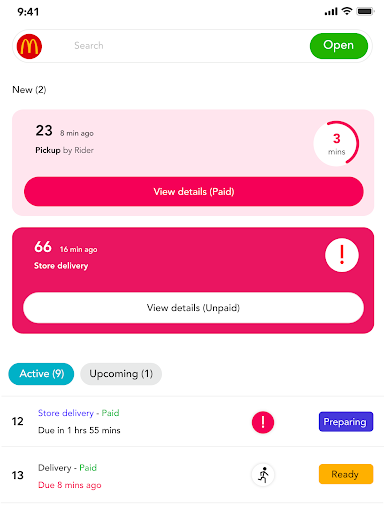Screen dimensions: 384x512
Task: Click View details (Unpaid) button
Action: [x=193, y=308]
